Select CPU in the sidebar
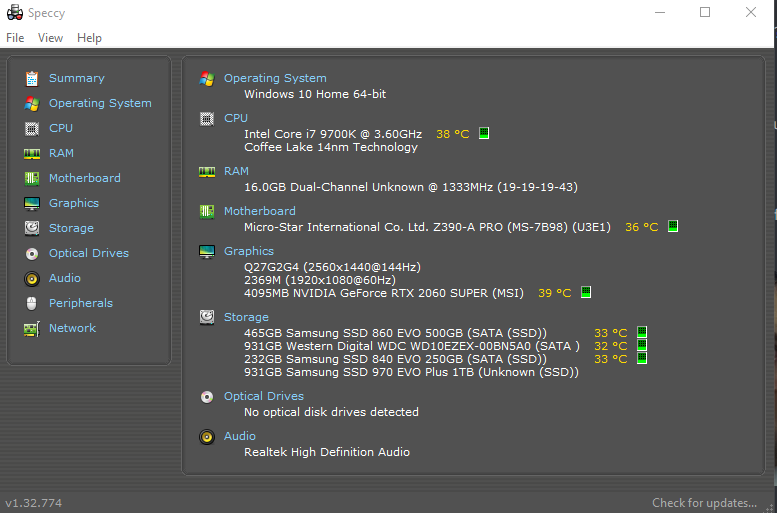The width and height of the screenshot is (777, 513). coord(61,128)
